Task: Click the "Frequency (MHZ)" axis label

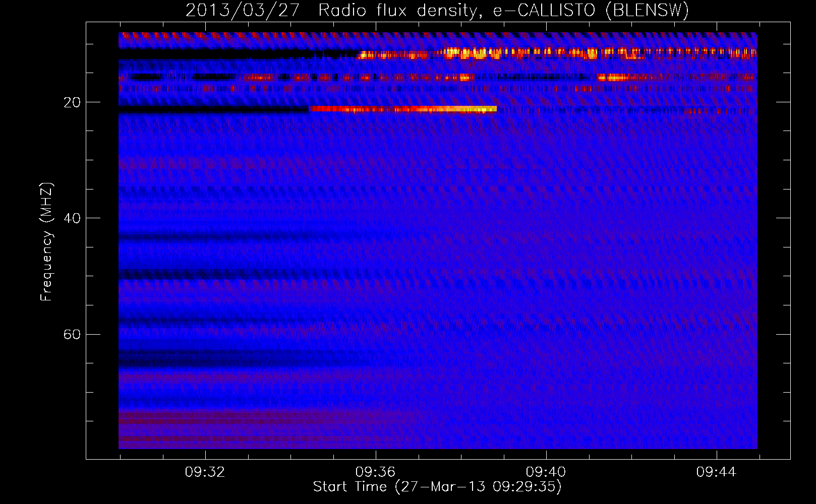Action: click(x=46, y=242)
